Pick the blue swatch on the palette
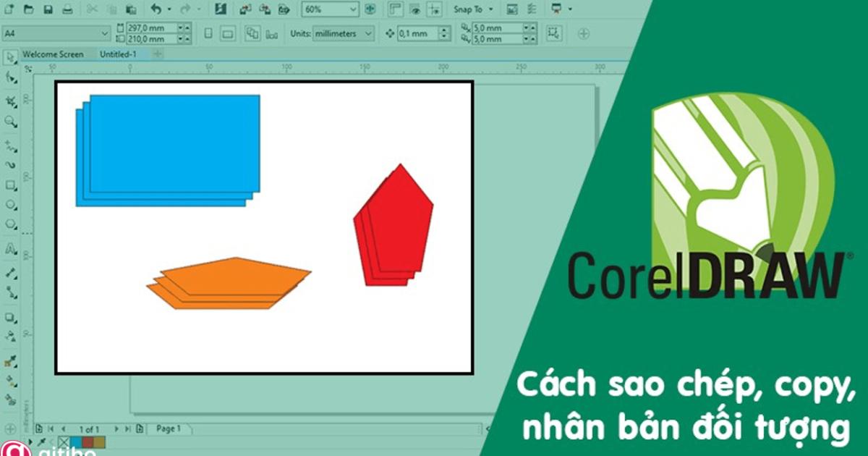868x456 pixels. 75,442
